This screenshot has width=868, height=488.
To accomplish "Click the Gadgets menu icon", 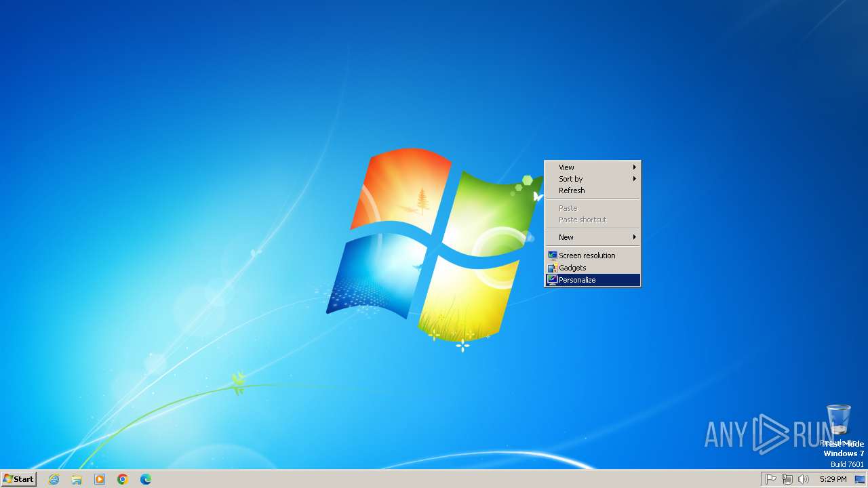I will coord(552,268).
